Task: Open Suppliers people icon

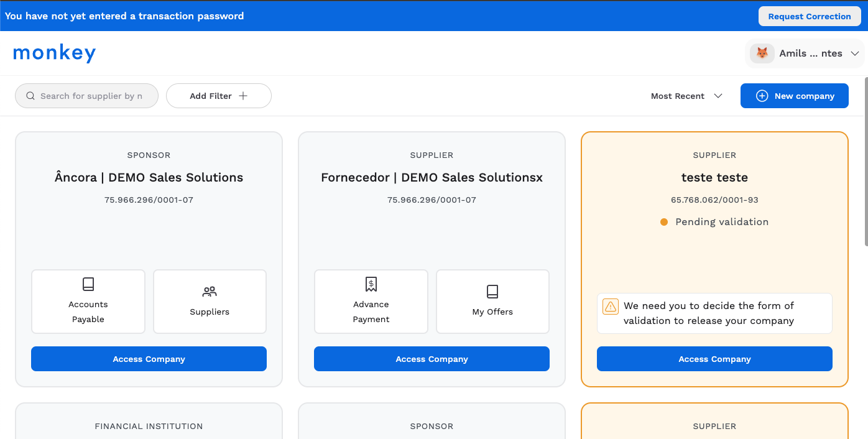Action: pos(210,292)
